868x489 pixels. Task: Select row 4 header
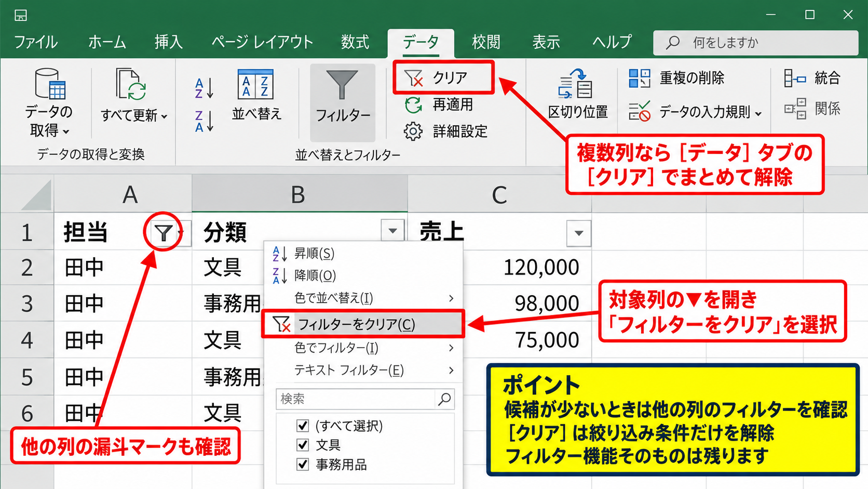point(27,340)
